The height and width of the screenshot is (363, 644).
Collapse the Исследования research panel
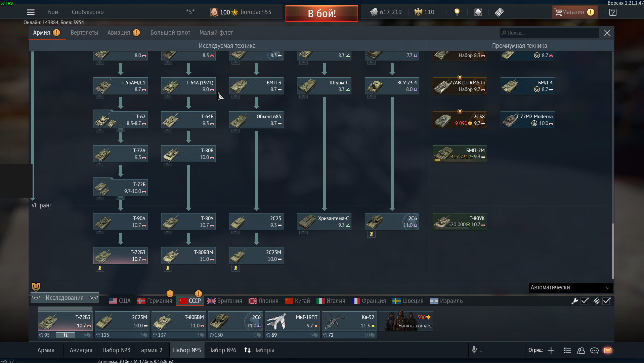pyautogui.click(x=65, y=298)
